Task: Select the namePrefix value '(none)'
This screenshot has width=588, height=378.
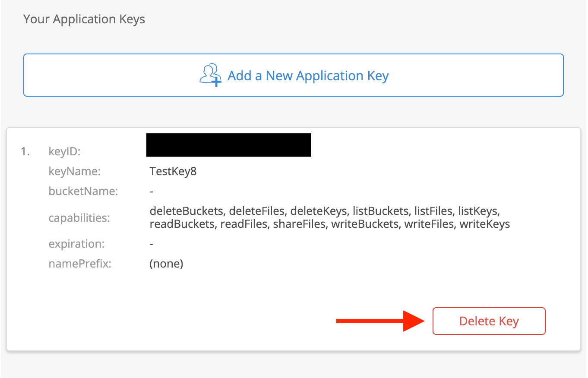Action: click(x=167, y=264)
